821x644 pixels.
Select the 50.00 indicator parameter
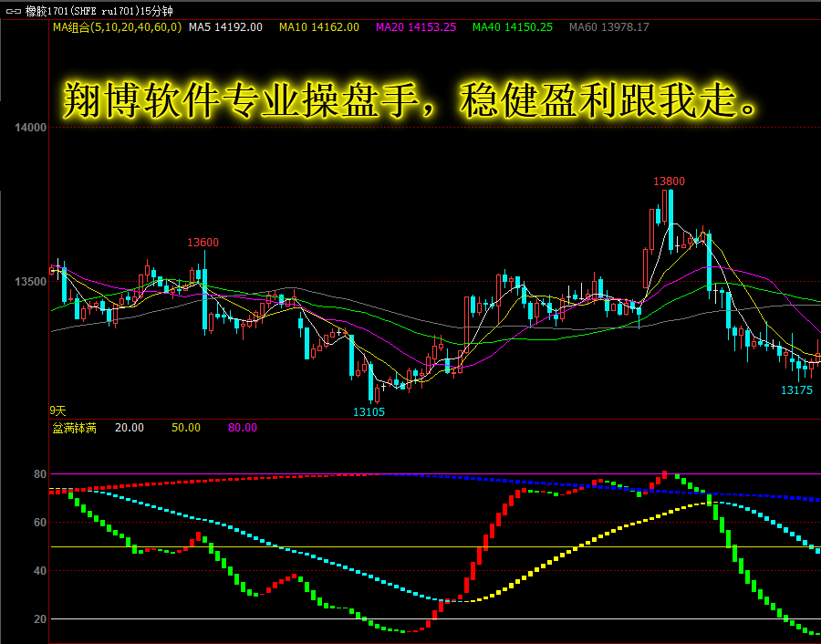point(186,428)
